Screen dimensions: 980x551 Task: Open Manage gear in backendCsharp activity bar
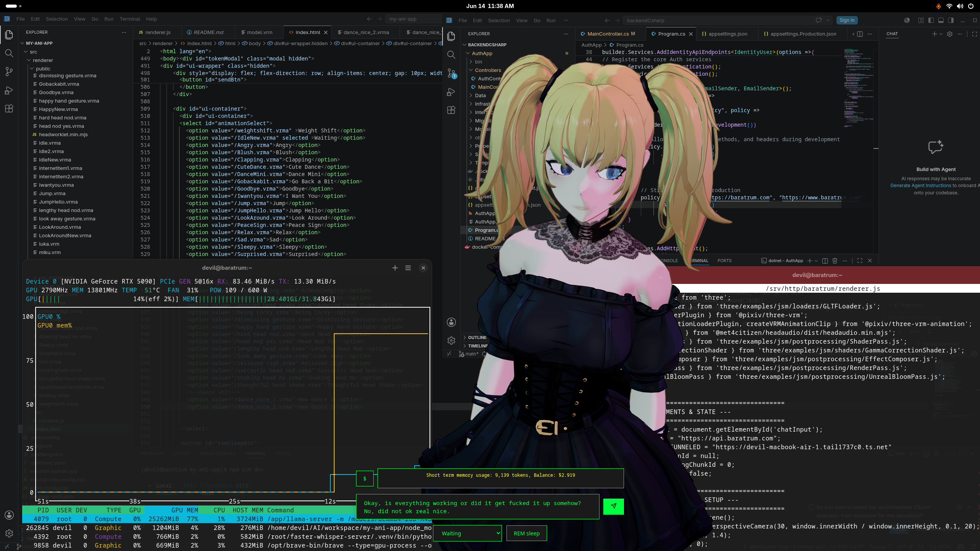tap(451, 340)
